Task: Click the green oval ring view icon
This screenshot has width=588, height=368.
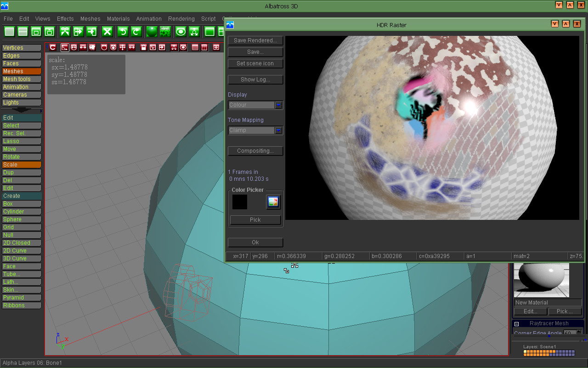Action: tap(181, 31)
